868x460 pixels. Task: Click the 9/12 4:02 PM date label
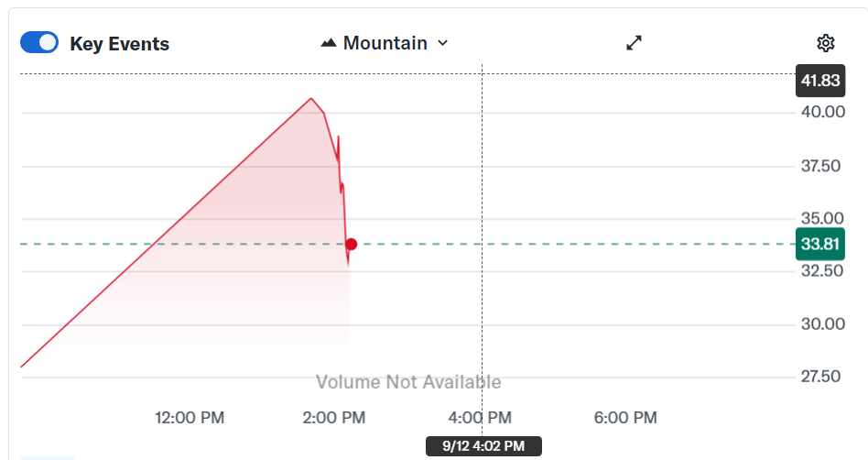point(483,446)
